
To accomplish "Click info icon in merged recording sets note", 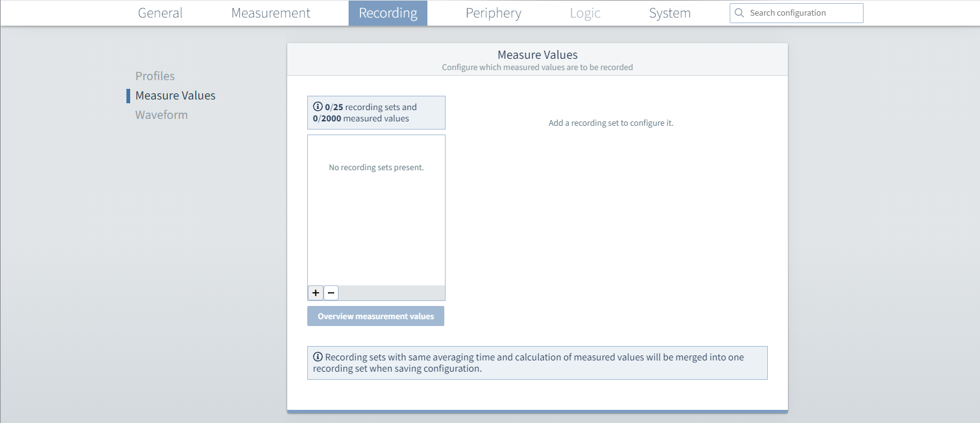I will pyautogui.click(x=317, y=357).
